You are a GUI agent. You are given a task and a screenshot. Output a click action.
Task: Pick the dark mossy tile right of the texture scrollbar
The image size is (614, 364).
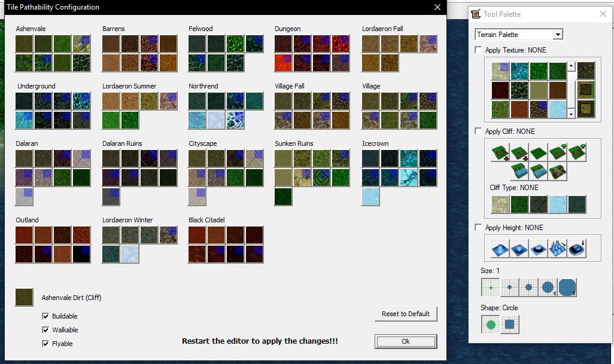point(586,71)
